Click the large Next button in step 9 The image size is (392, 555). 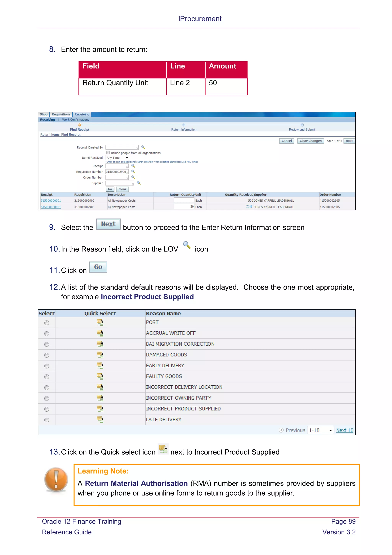coord(108,224)
